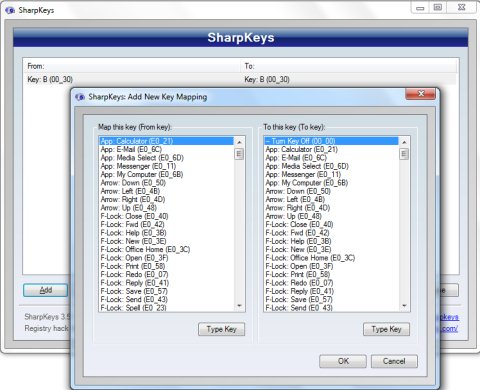Choose F-Lock: Print in To key list
The height and width of the screenshot is (390, 480).
[x=331, y=274]
